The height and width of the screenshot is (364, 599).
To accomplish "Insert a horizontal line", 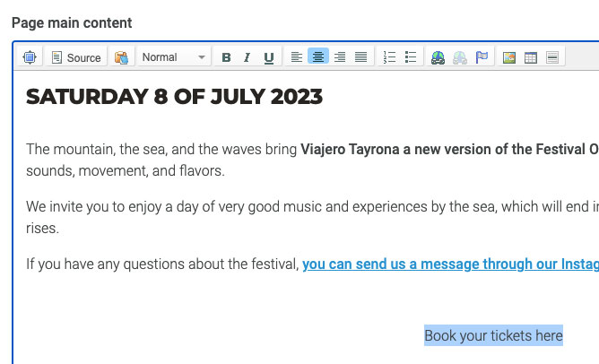I will [552, 57].
